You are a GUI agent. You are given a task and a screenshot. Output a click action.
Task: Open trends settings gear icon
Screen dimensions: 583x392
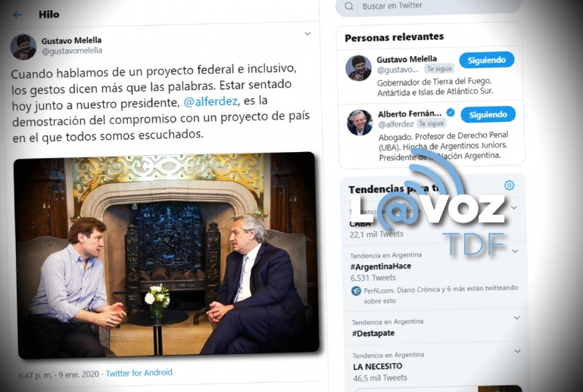tap(509, 185)
